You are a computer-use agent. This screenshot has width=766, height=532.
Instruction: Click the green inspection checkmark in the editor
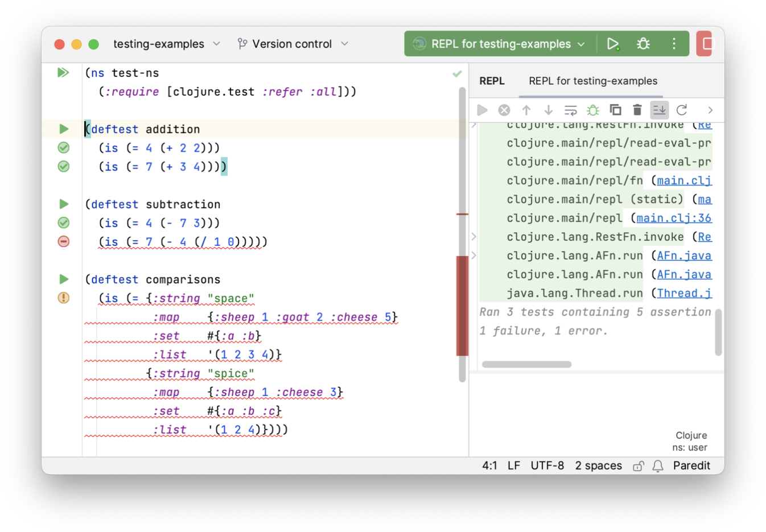pyautogui.click(x=457, y=73)
